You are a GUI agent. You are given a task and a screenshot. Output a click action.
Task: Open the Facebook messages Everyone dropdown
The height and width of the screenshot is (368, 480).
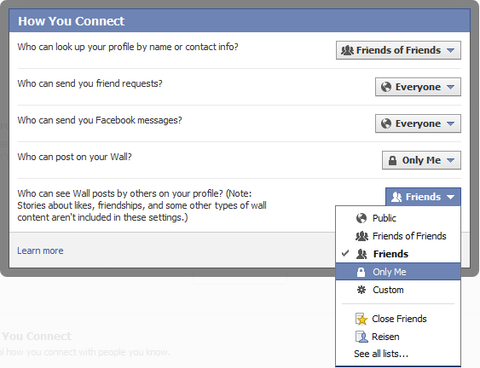[418, 124]
